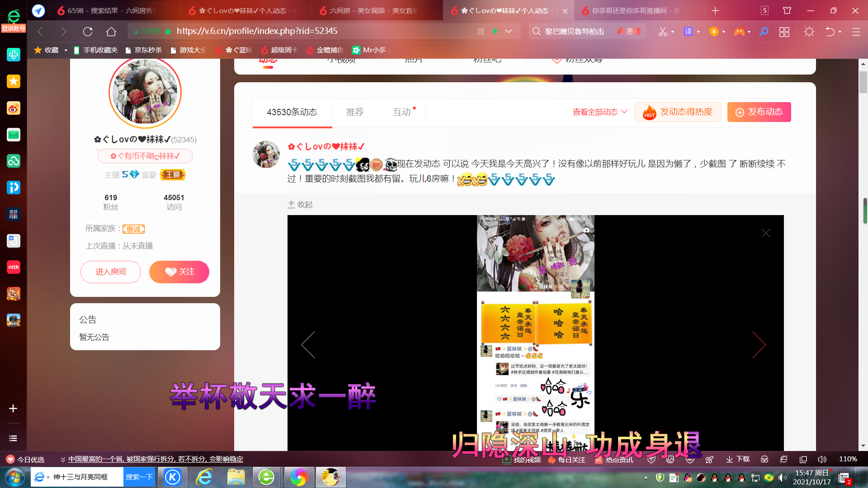Open the Weibo sidebar icon
This screenshot has width=868, height=488.
(x=14, y=108)
